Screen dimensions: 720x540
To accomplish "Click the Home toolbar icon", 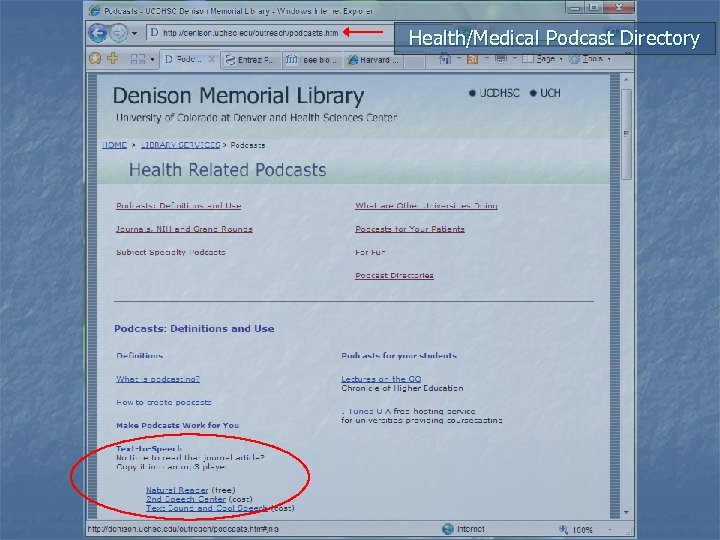I will 445,59.
